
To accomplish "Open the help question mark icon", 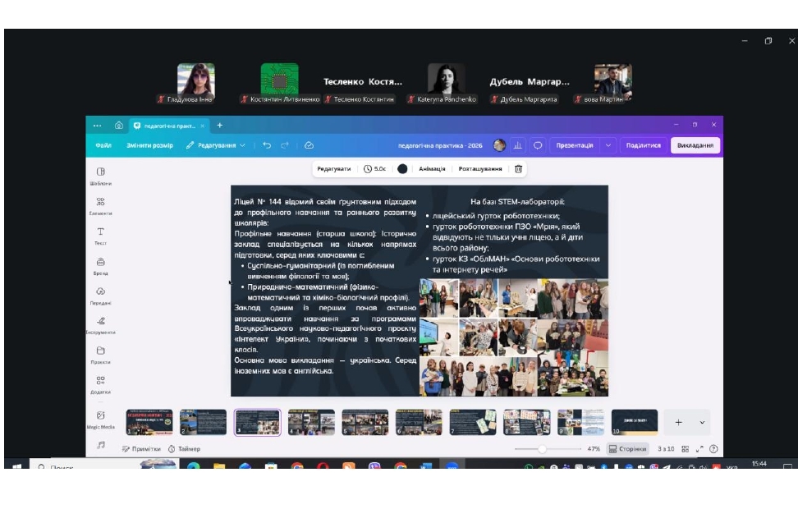I will coord(713,448).
